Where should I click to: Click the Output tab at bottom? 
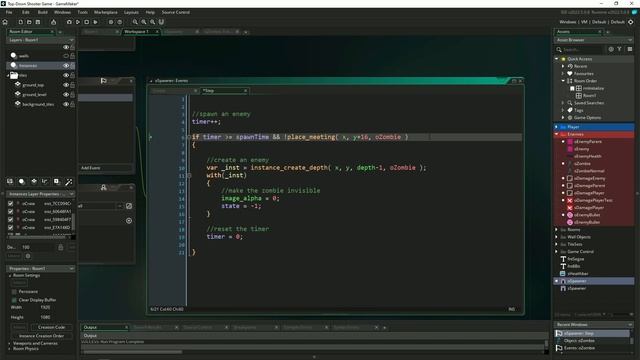tap(104, 327)
